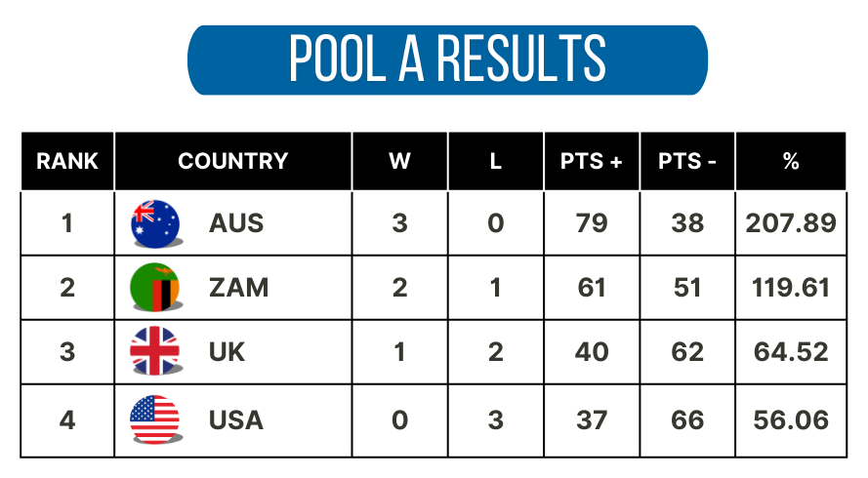Click the USA flag icon
Viewport: 868px width, 478px height.
pyautogui.click(x=155, y=419)
